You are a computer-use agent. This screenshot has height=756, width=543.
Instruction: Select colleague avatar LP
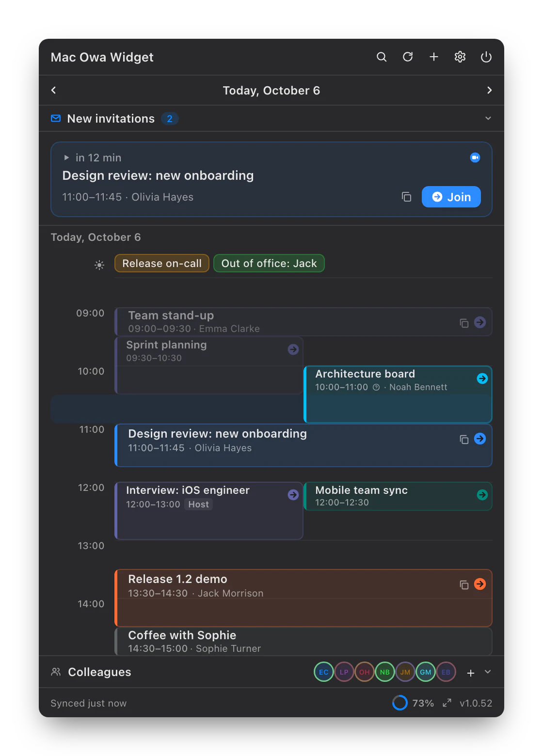pos(344,672)
